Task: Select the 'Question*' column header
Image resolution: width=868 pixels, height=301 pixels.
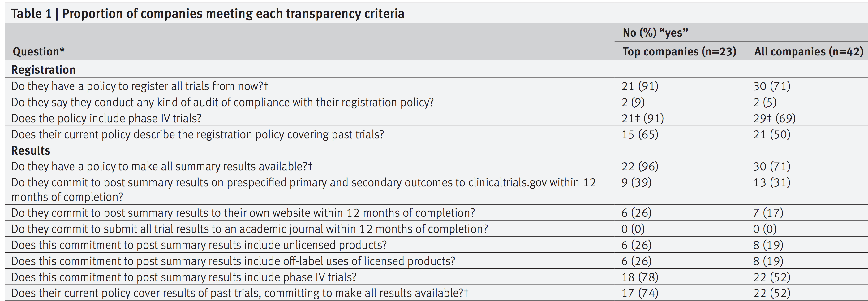Action: [38, 52]
